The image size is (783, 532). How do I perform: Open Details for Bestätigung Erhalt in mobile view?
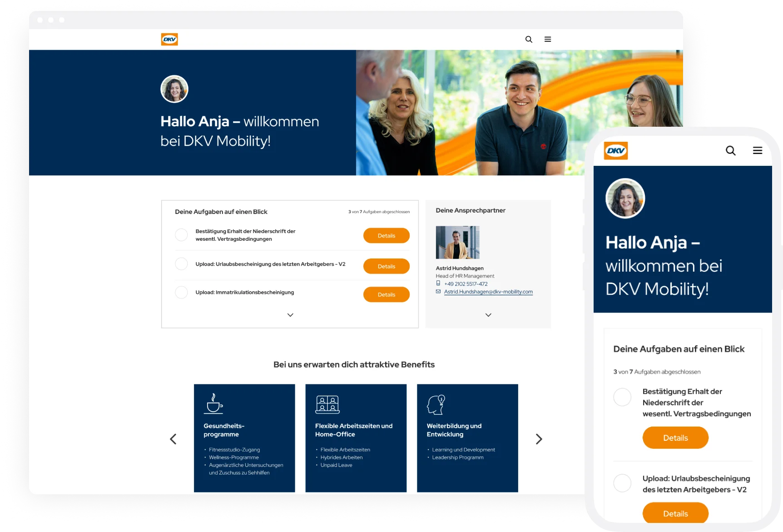coord(675,438)
